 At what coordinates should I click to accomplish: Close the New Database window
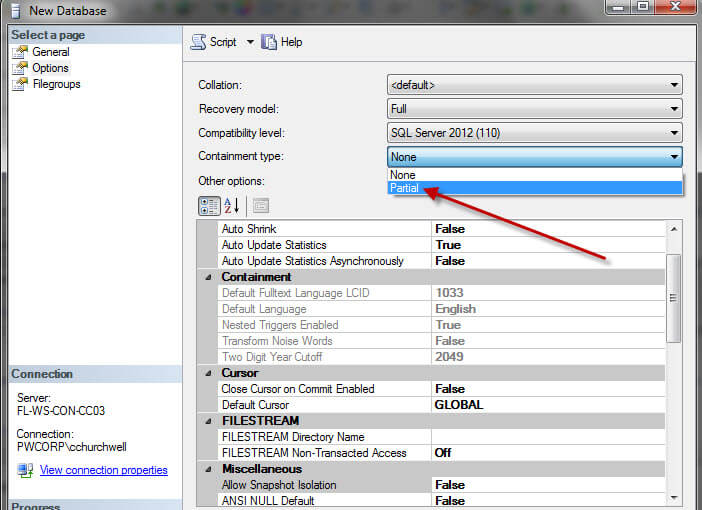coord(676,7)
